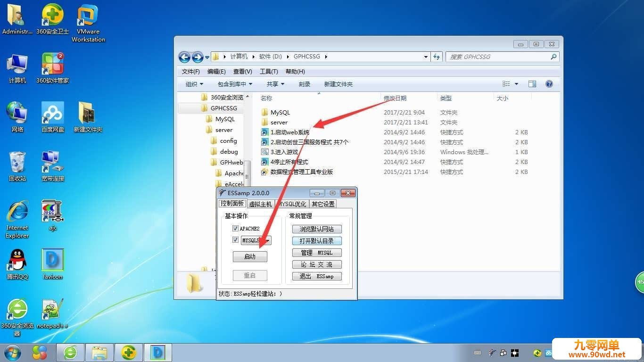Open 360 browser from taskbar
This screenshot has width=644, height=362.
pos(71,352)
